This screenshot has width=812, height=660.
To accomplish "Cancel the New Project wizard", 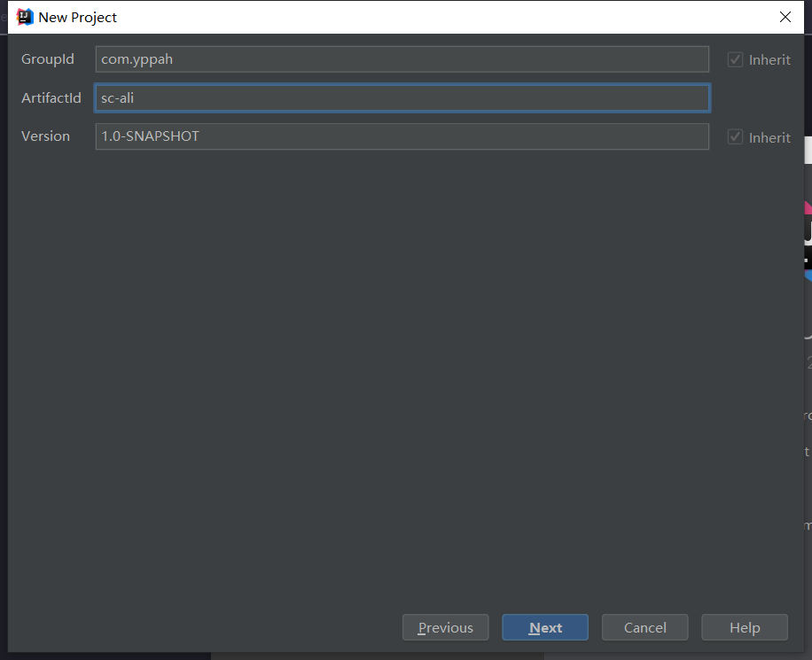I will point(644,627).
